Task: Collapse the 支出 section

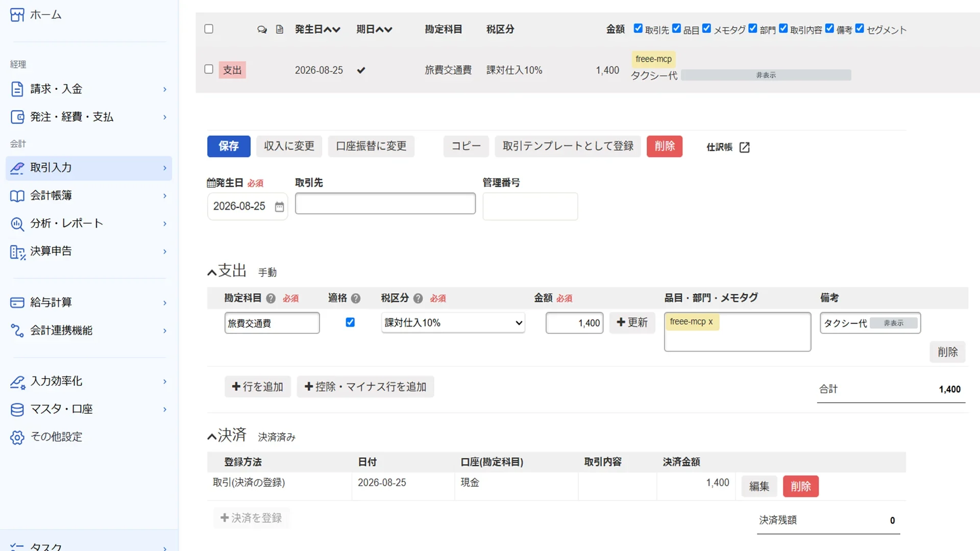Action: [212, 273]
